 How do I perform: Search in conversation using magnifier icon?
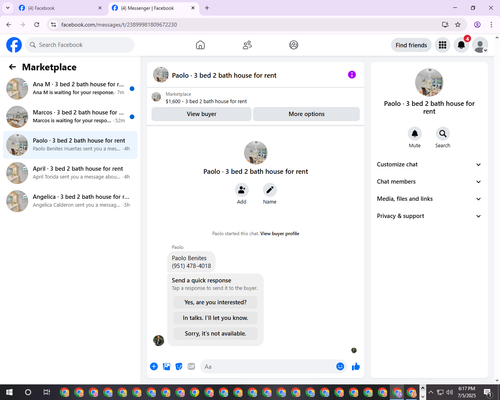click(443, 134)
